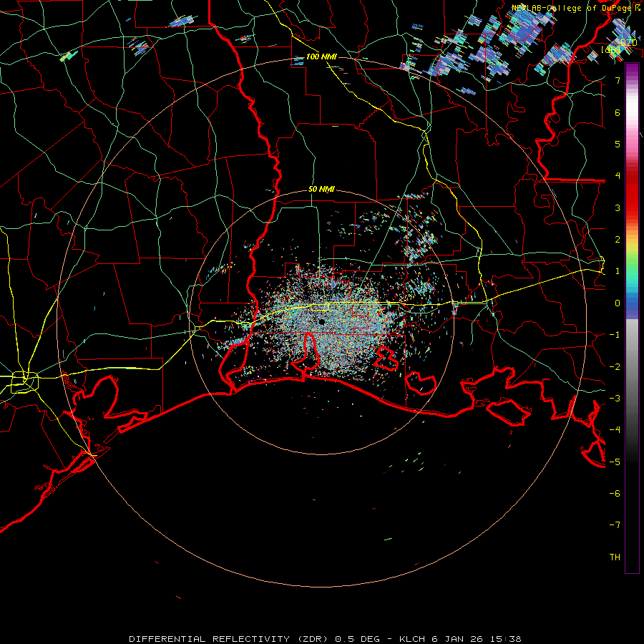644x644 pixels.
Task: Click the "50 NMI" range ring label
Action: tap(321, 190)
